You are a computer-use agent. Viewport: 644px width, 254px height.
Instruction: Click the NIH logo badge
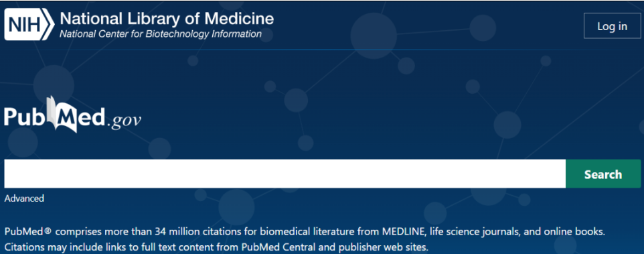[29, 25]
